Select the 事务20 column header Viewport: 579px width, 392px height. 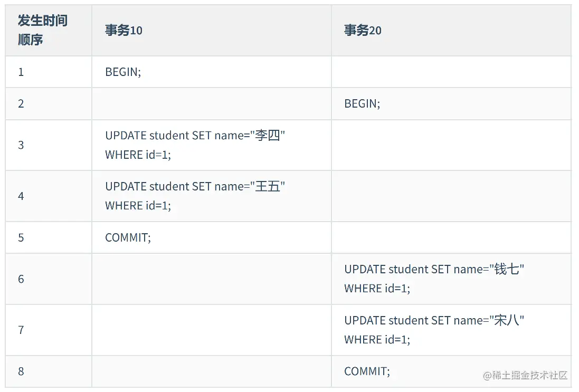[x=363, y=31]
